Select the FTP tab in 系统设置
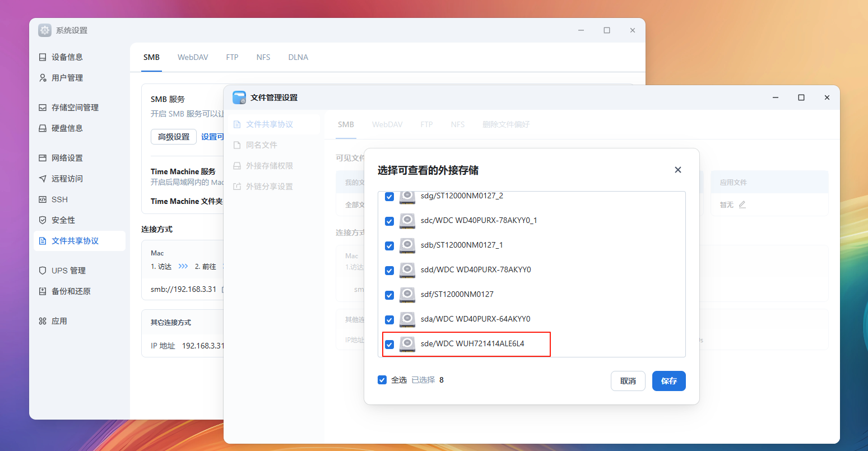The image size is (868, 451). point(232,57)
